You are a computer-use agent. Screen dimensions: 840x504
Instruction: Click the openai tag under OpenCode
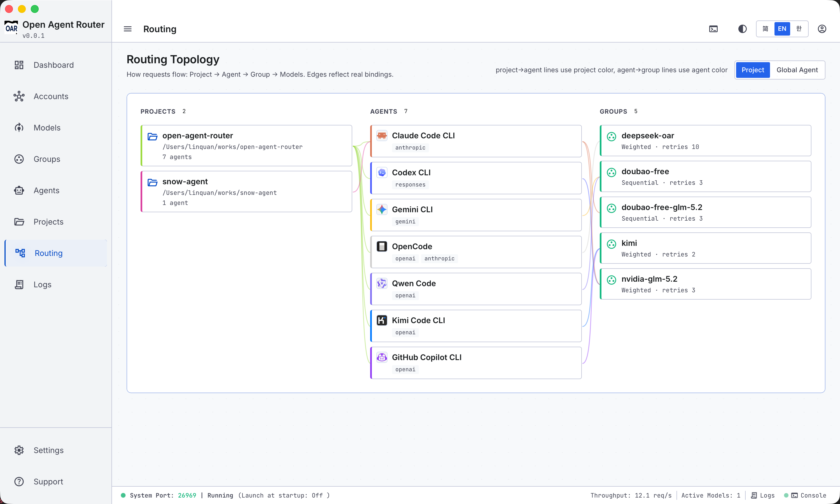tap(405, 259)
